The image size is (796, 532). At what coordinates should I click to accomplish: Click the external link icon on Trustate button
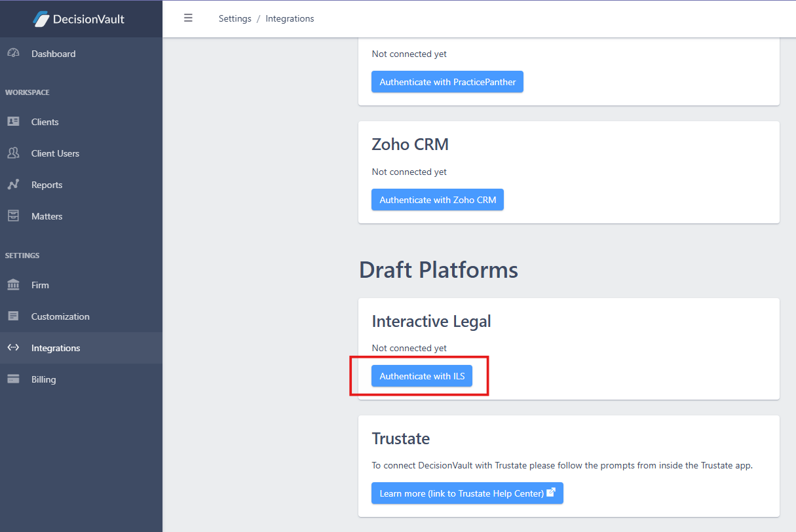551,493
